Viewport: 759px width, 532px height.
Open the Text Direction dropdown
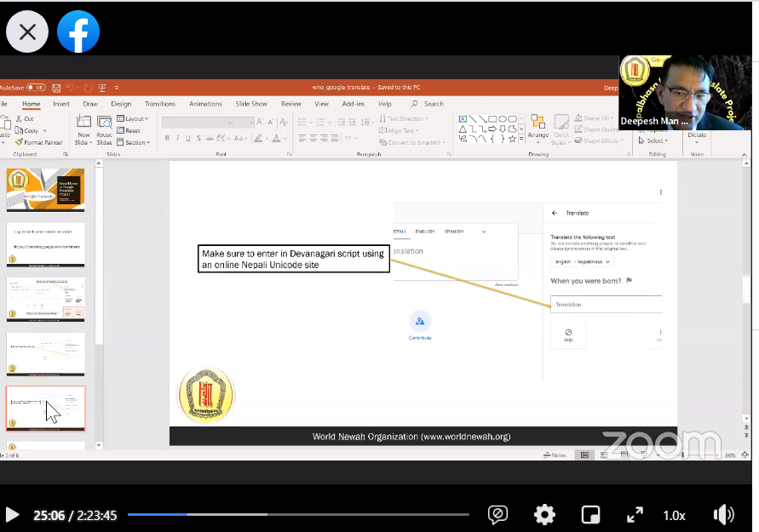coord(404,118)
